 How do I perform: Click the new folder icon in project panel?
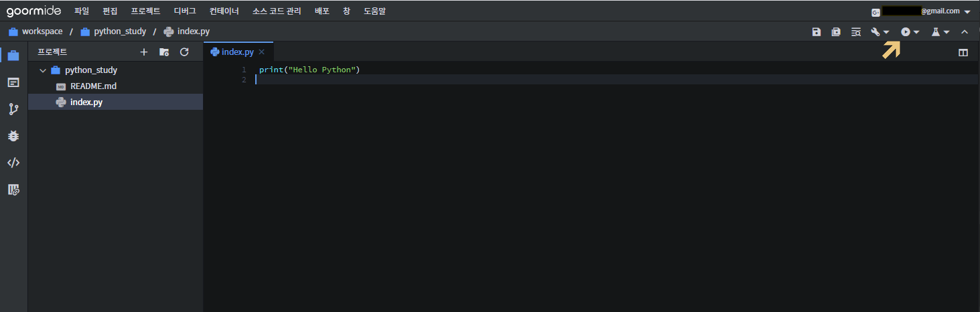pos(164,52)
